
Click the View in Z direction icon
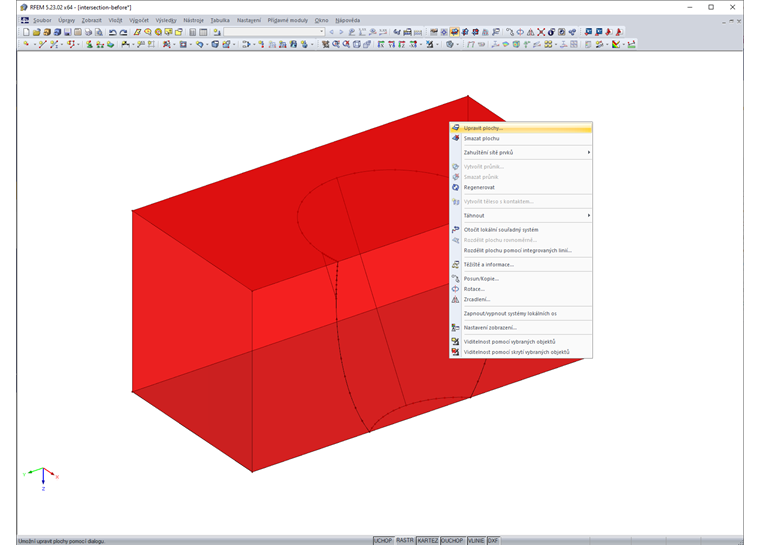point(402,44)
